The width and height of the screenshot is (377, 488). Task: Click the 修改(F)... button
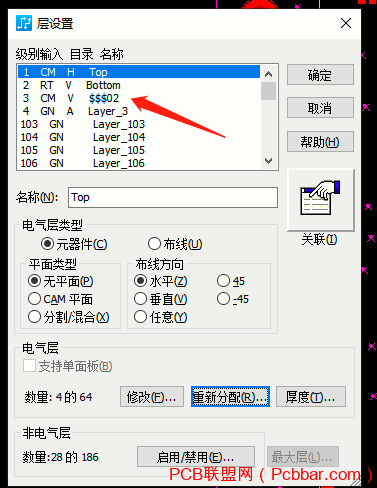[152, 397]
